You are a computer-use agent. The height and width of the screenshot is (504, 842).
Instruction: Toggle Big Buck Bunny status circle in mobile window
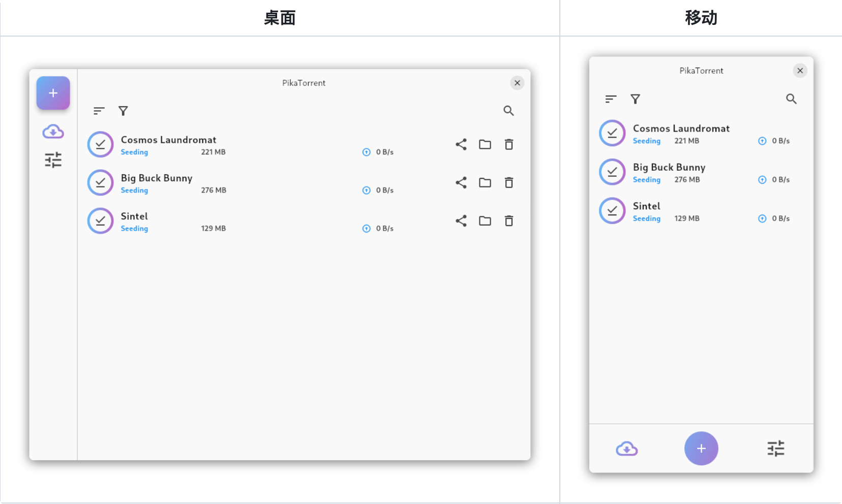tap(612, 172)
